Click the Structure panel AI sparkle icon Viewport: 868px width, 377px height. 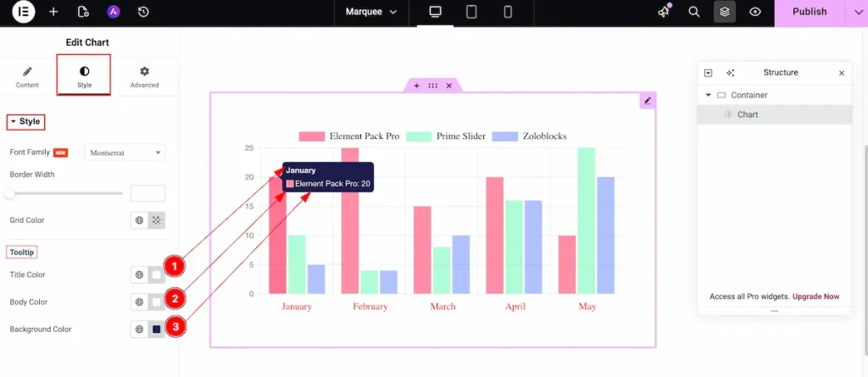tap(730, 73)
